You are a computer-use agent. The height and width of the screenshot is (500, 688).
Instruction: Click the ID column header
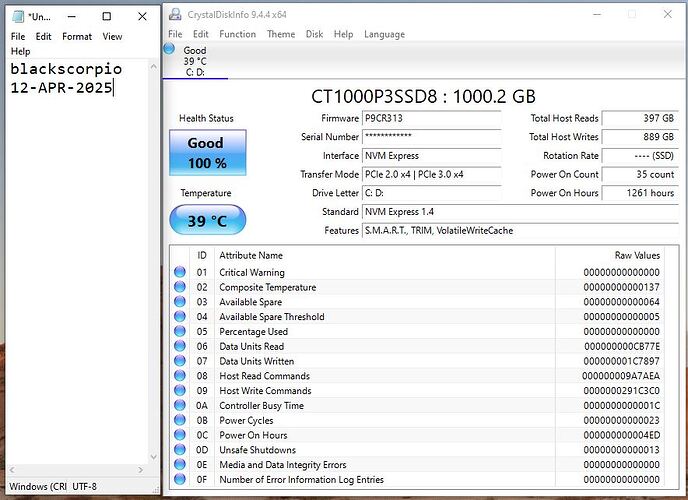pos(202,255)
